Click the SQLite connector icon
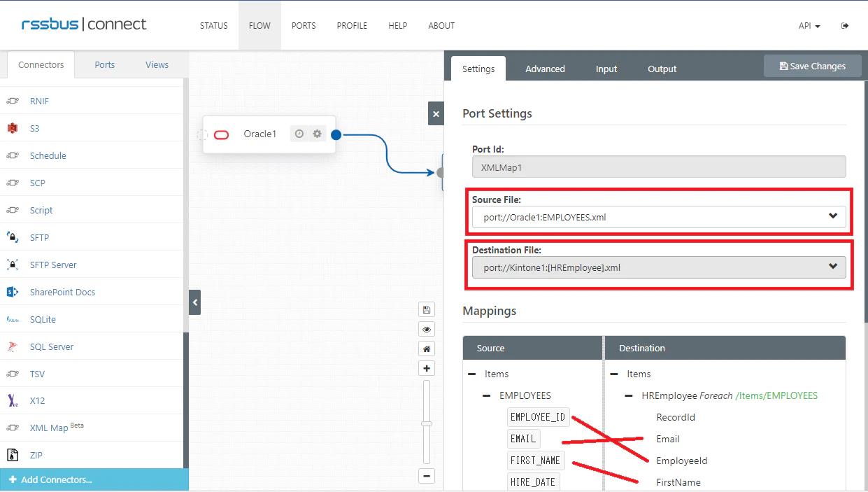 coord(13,320)
